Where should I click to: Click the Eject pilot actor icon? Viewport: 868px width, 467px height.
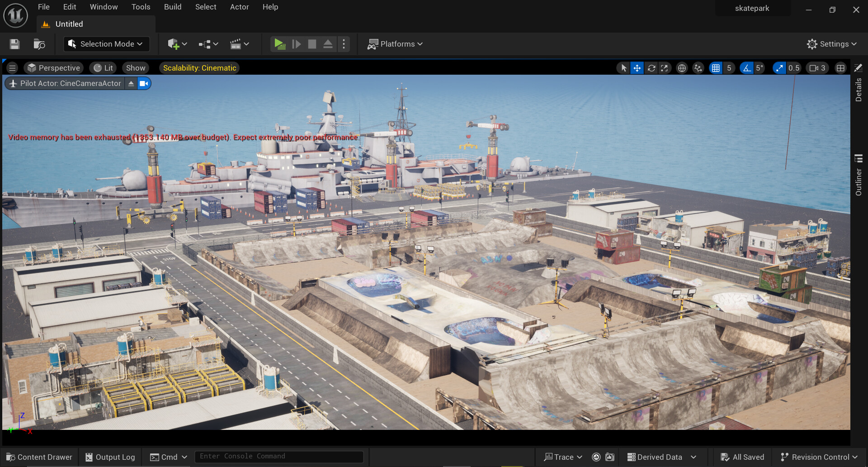coord(131,83)
